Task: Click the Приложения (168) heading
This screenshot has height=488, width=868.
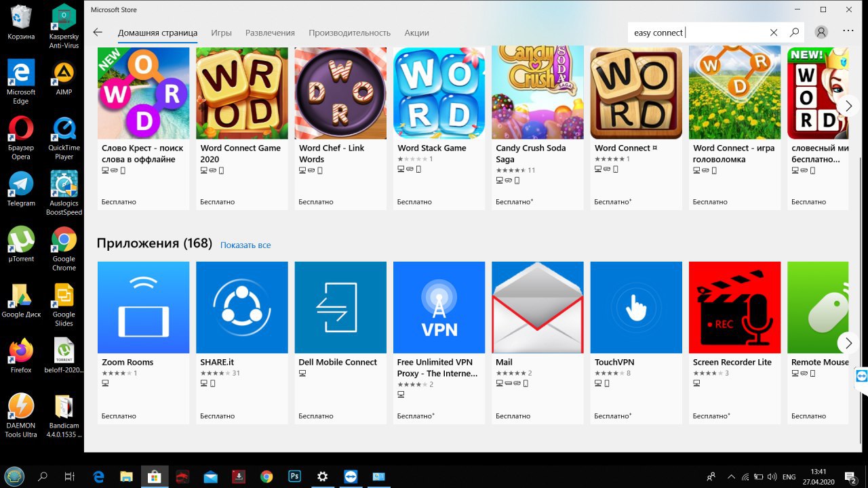Action: click(155, 243)
